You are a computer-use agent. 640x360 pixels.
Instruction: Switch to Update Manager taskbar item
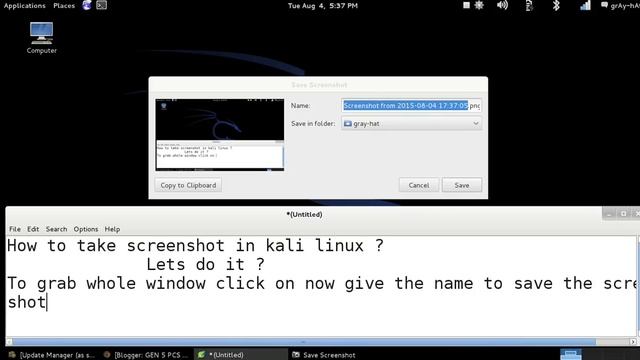tap(52, 355)
